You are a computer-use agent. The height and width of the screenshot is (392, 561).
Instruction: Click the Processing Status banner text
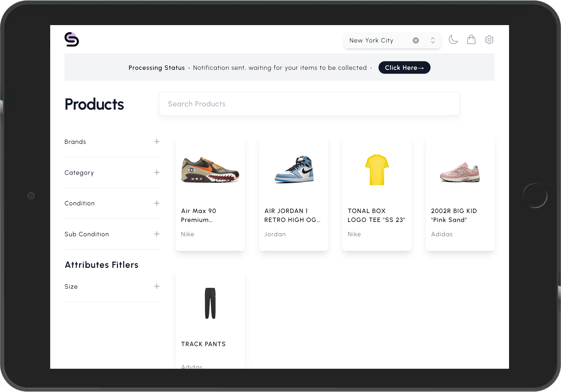pos(157,68)
